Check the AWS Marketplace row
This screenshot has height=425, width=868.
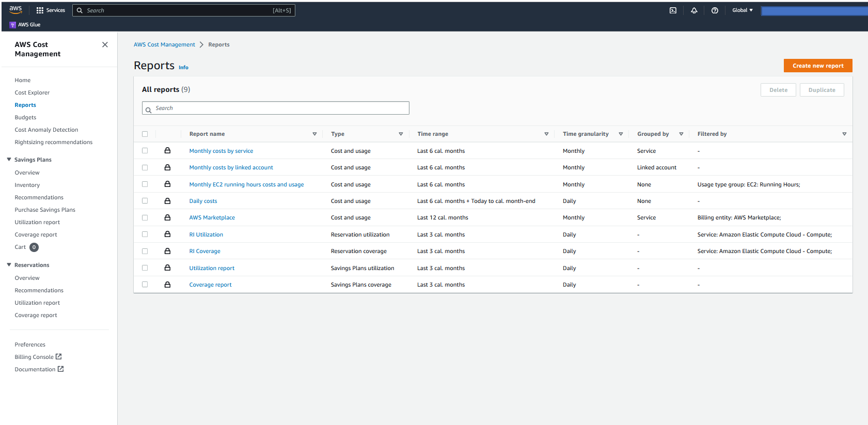[145, 217]
